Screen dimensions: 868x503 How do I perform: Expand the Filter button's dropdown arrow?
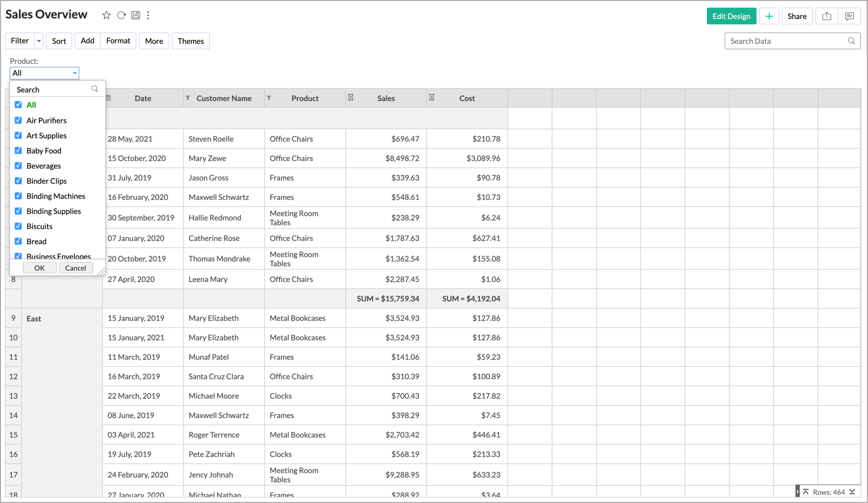pyautogui.click(x=38, y=41)
